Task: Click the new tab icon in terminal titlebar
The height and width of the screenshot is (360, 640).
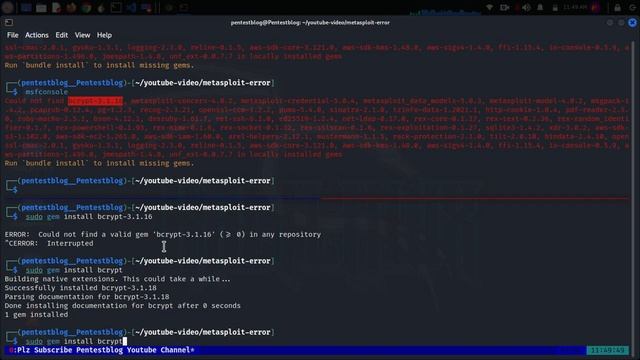Action: pos(9,22)
